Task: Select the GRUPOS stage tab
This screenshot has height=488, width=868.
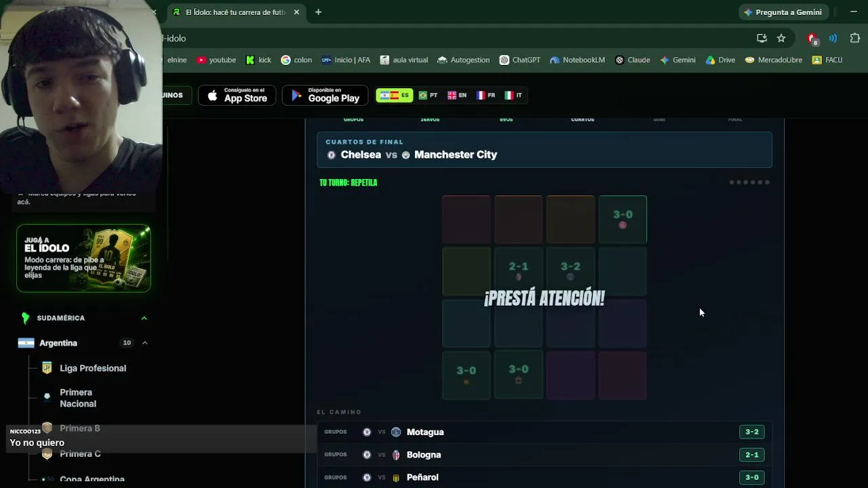Action: pyautogui.click(x=353, y=120)
